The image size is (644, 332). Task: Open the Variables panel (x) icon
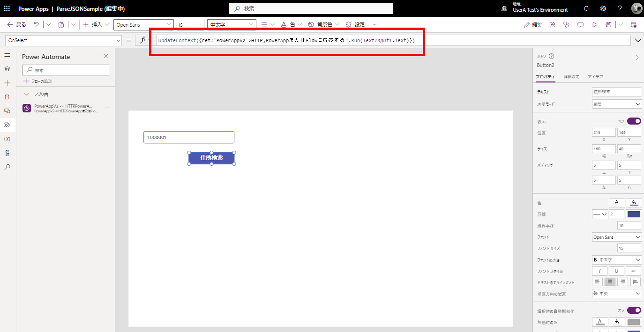pos(7,139)
